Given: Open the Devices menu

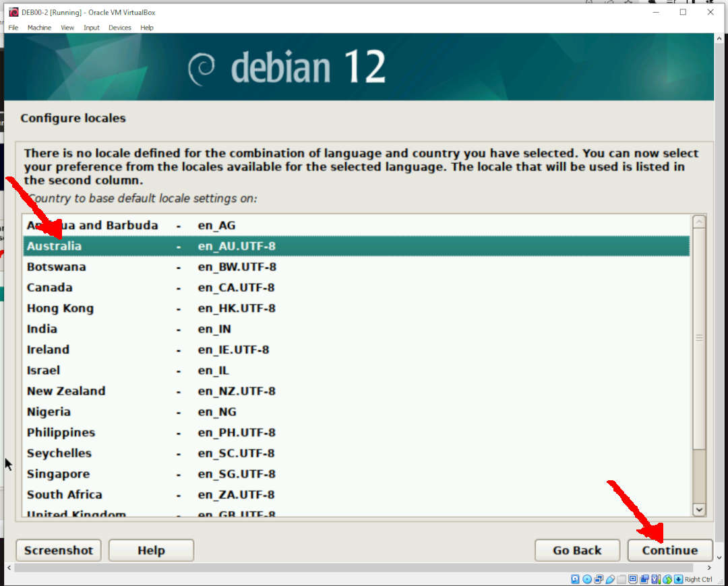Looking at the screenshot, I should pyautogui.click(x=120, y=28).
